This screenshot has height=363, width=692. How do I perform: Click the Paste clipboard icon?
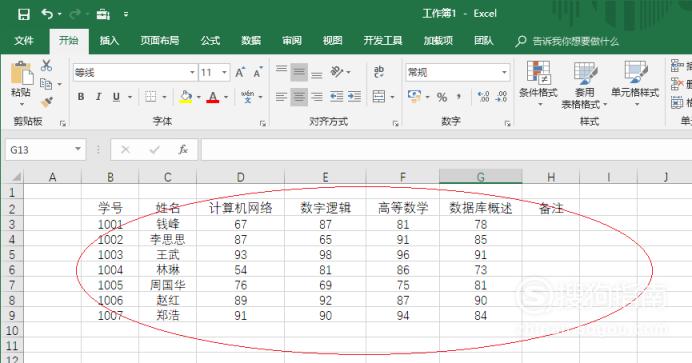coord(22,73)
